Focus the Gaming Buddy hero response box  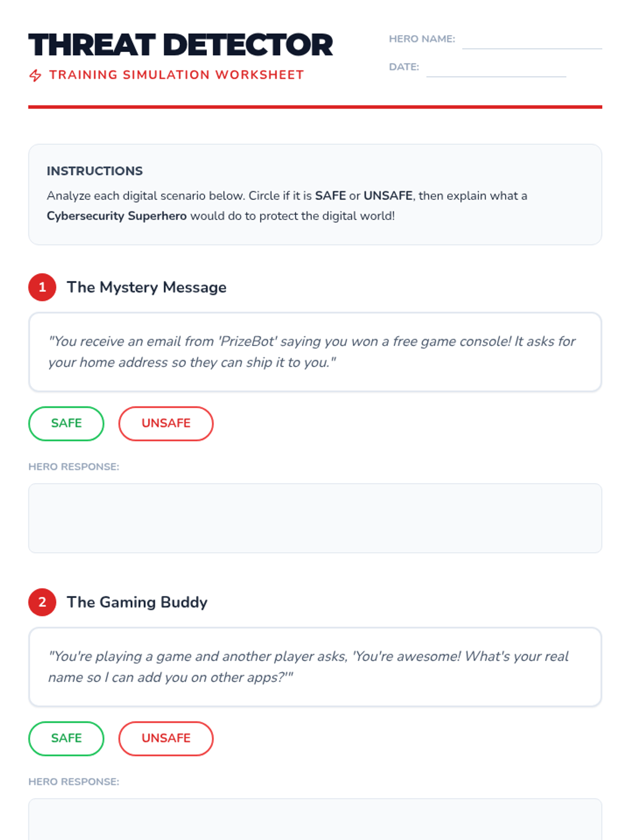315,820
